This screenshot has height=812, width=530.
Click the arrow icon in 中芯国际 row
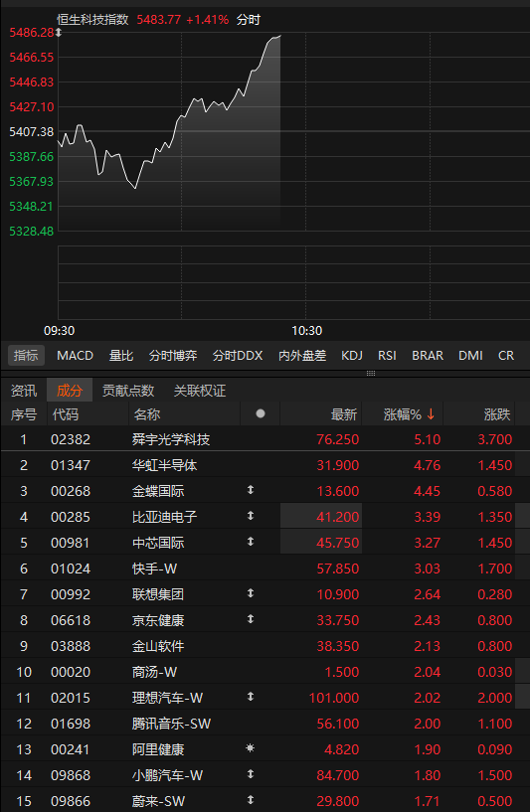point(251,541)
